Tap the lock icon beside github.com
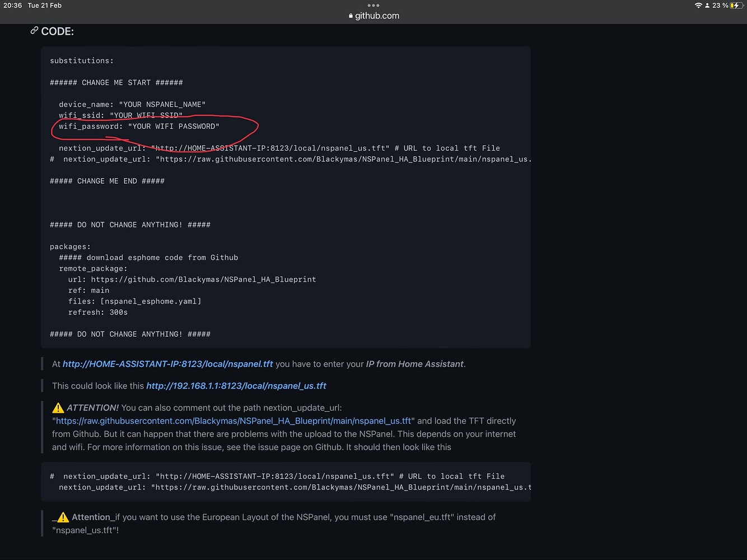Image resolution: width=747 pixels, height=560 pixels. coord(351,16)
